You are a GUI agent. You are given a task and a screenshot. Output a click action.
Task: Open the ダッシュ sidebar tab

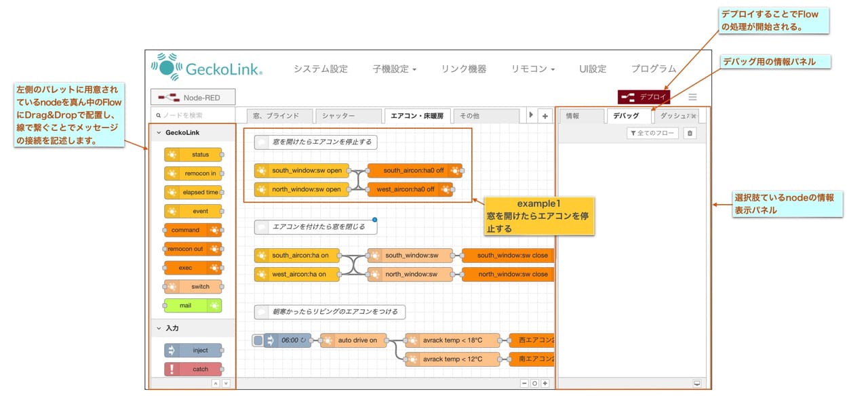[675, 116]
